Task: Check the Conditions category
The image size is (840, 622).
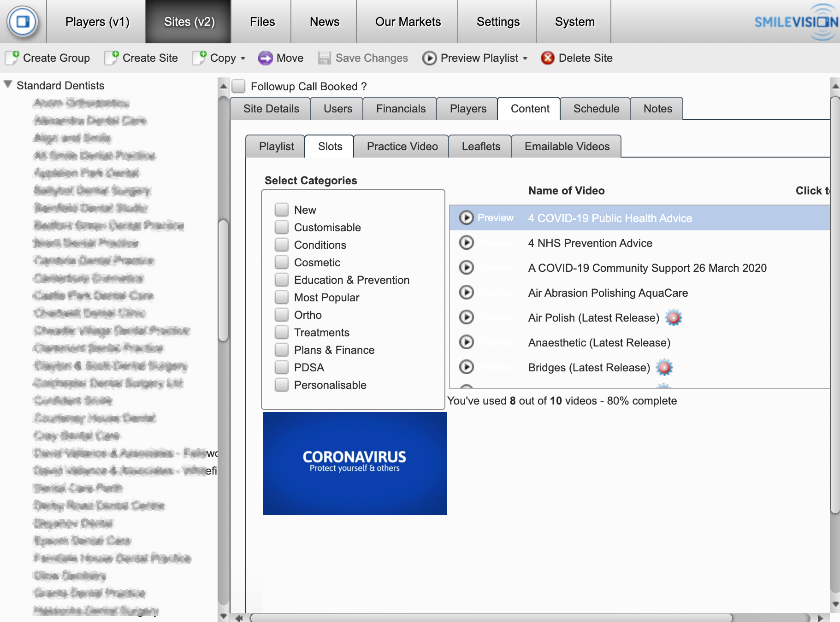Action: click(282, 245)
